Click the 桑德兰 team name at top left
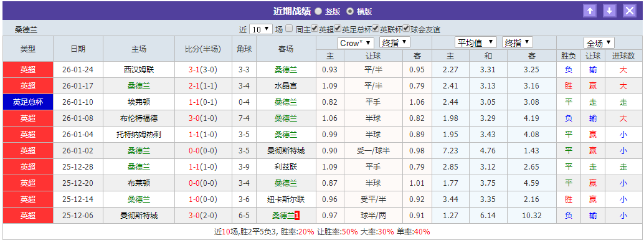The height and width of the screenshot is (240, 644). (26, 29)
